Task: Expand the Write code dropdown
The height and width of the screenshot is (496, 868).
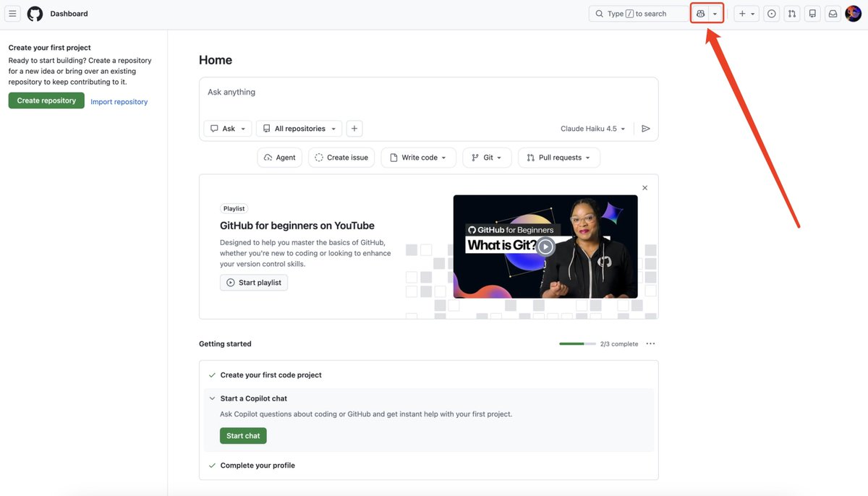Action: coord(419,158)
